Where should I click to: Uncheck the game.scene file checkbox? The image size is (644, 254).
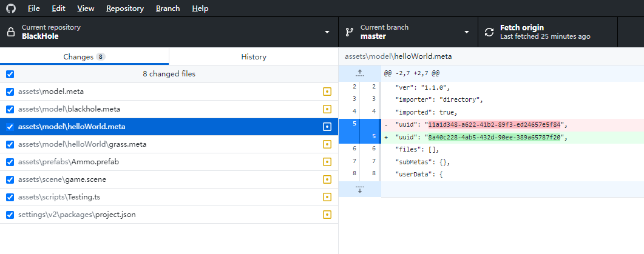(x=10, y=179)
